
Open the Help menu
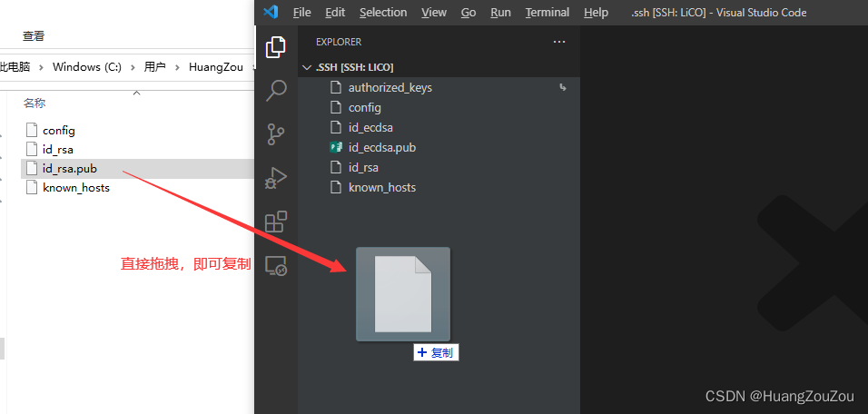pyautogui.click(x=596, y=12)
